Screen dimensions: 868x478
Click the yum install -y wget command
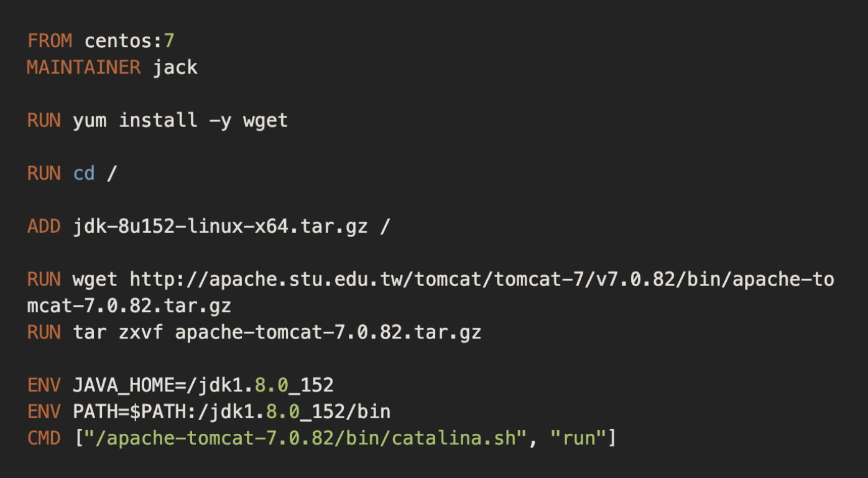180,120
